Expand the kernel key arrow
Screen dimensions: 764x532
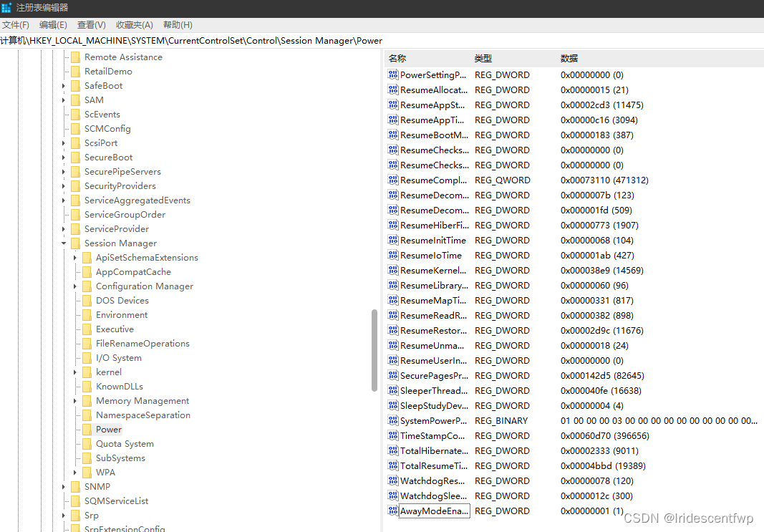[75, 372]
